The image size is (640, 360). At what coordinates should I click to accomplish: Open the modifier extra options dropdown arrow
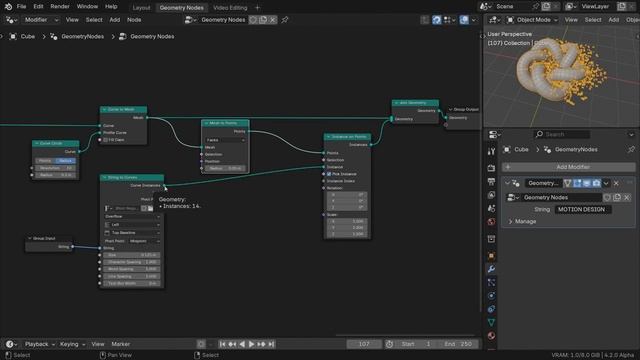pos(606,183)
